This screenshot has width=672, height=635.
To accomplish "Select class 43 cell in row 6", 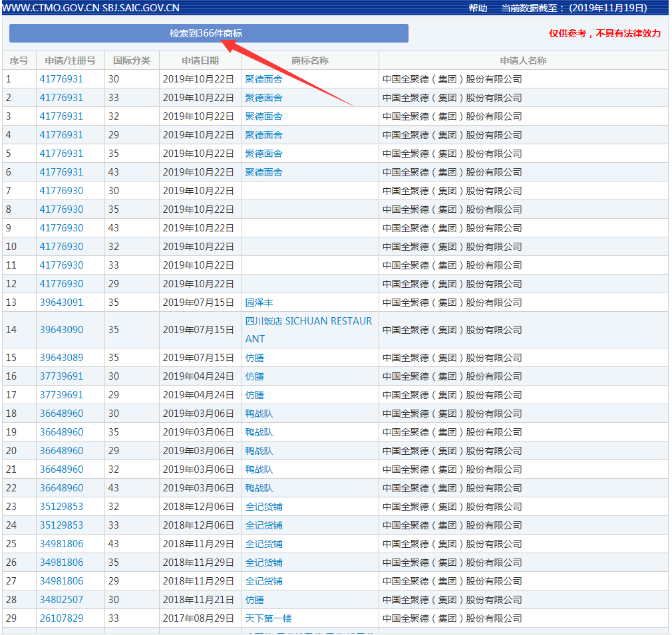I will click(x=132, y=172).
